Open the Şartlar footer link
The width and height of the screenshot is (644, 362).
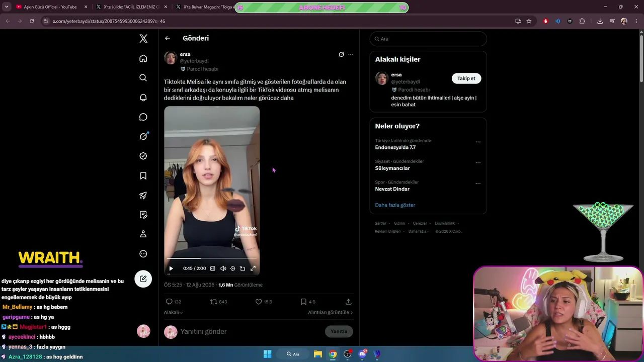(380, 223)
